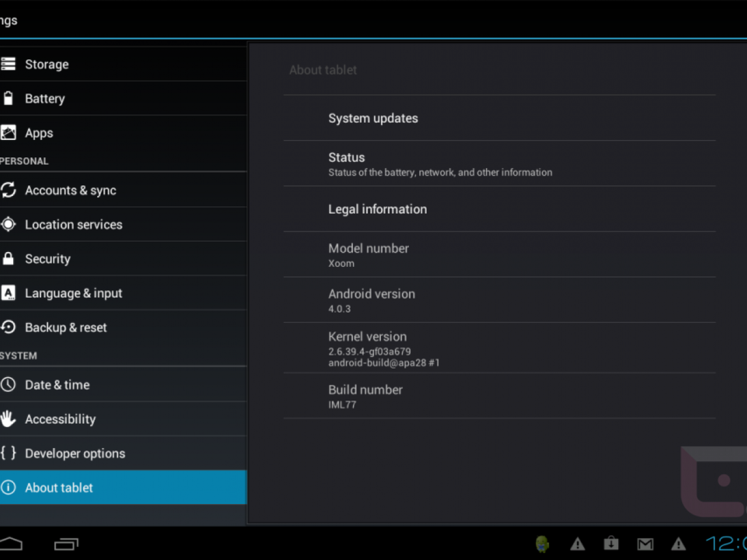Tap the Android debug notification icon
This screenshot has width=747, height=560.
pyautogui.click(x=543, y=544)
